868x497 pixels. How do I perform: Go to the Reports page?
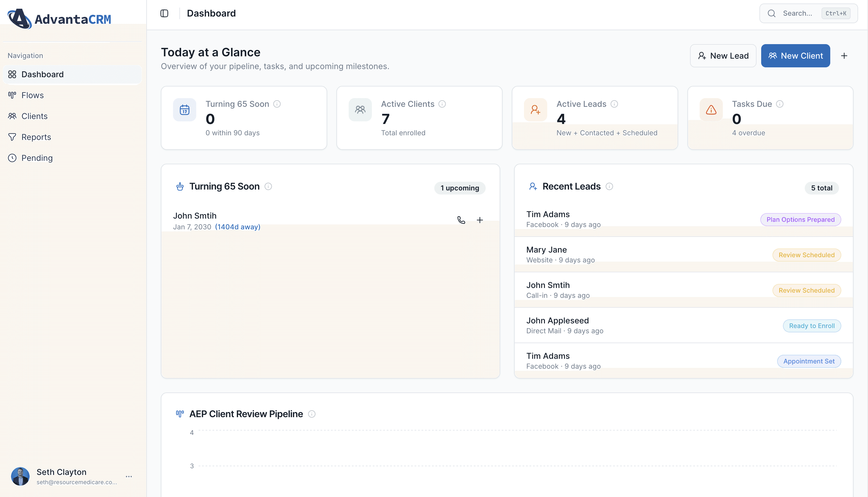tap(36, 137)
